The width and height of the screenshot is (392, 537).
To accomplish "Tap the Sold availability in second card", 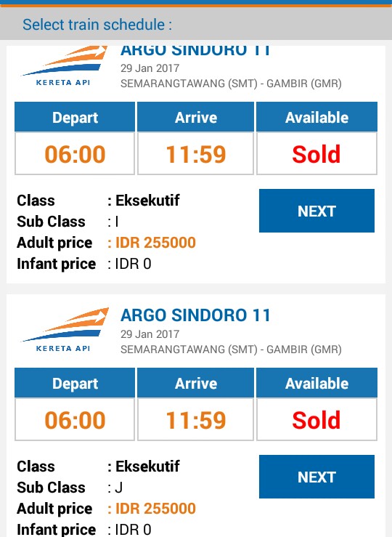I will tap(317, 419).
